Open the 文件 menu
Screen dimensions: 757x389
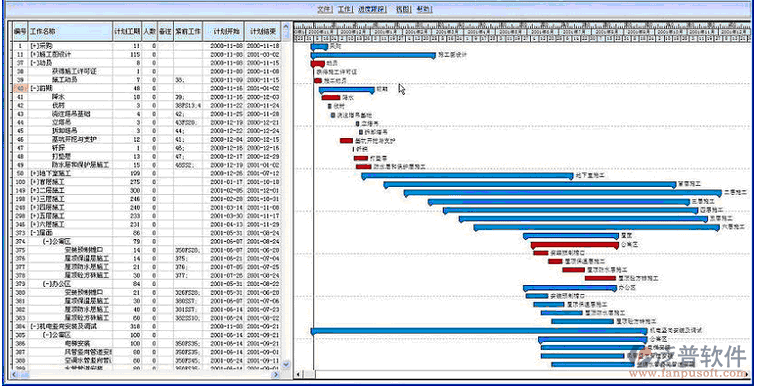coord(325,9)
